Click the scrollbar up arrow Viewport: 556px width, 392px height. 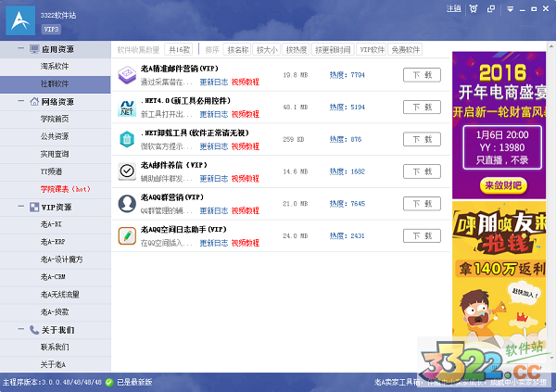pyautogui.click(x=551, y=46)
